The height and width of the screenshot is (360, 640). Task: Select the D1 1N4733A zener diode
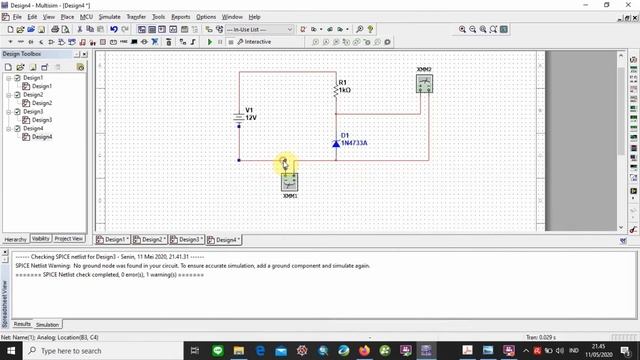pyautogui.click(x=336, y=143)
